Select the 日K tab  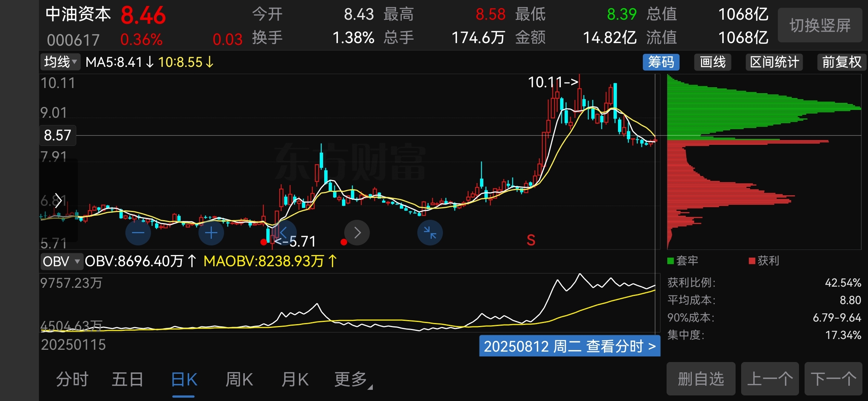(184, 379)
